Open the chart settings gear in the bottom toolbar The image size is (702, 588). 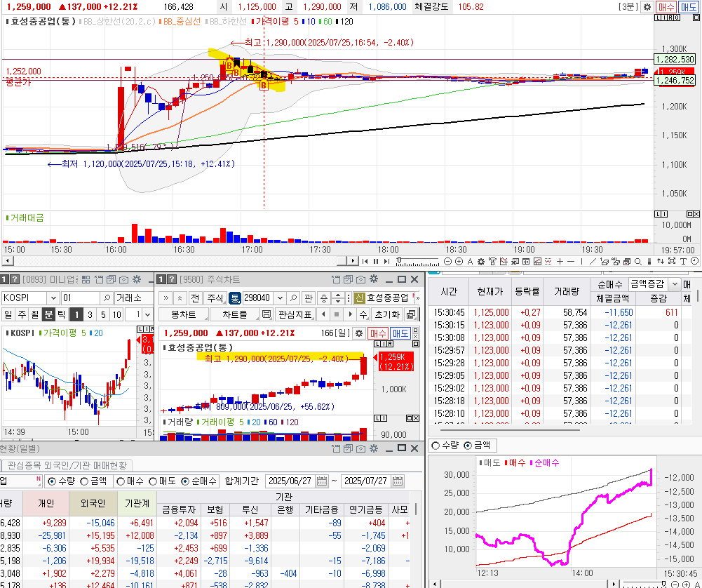click(x=481, y=262)
